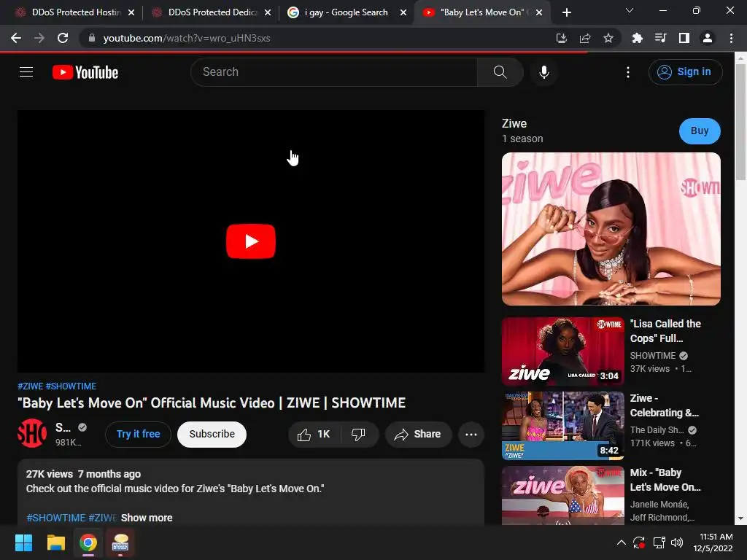Open the YouTube guide hamburger menu
This screenshot has width=747, height=560.
pos(26,72)
